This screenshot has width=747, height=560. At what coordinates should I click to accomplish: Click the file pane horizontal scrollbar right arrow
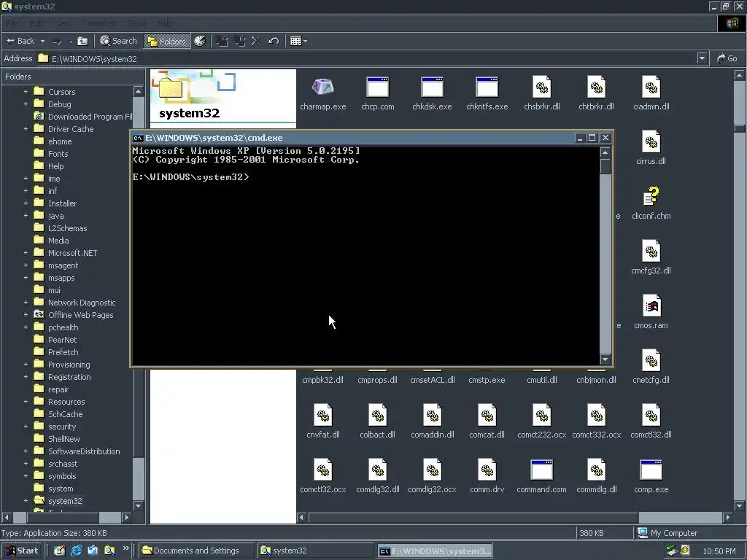pyautogui.click(x=727, y=517)
